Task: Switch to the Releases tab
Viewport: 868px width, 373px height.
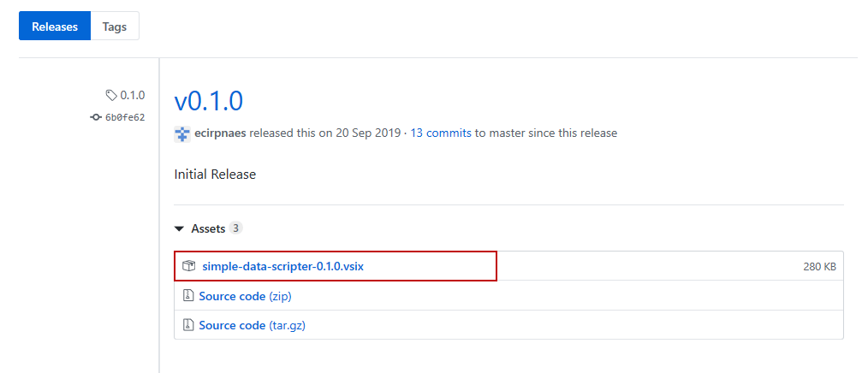Action: pos(55,27)
